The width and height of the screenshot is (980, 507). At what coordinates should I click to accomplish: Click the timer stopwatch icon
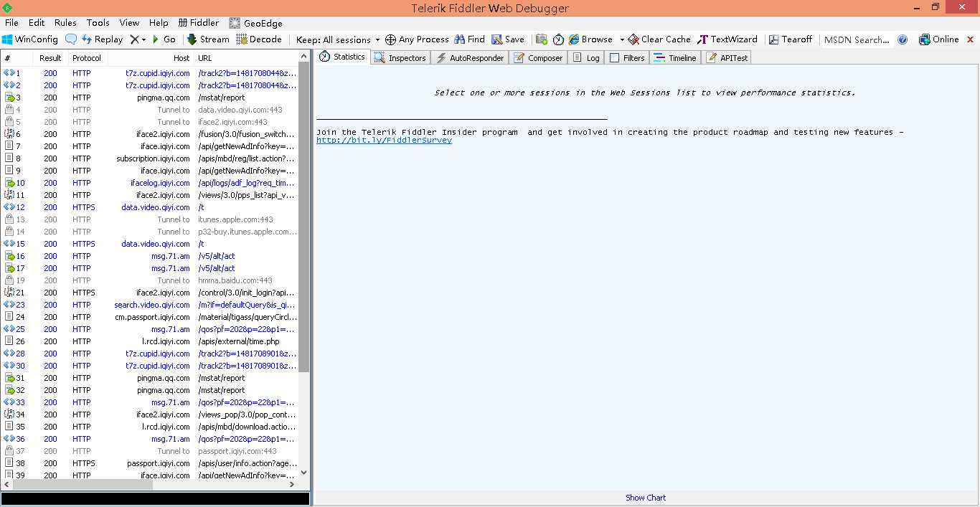[x=558, y=39]
